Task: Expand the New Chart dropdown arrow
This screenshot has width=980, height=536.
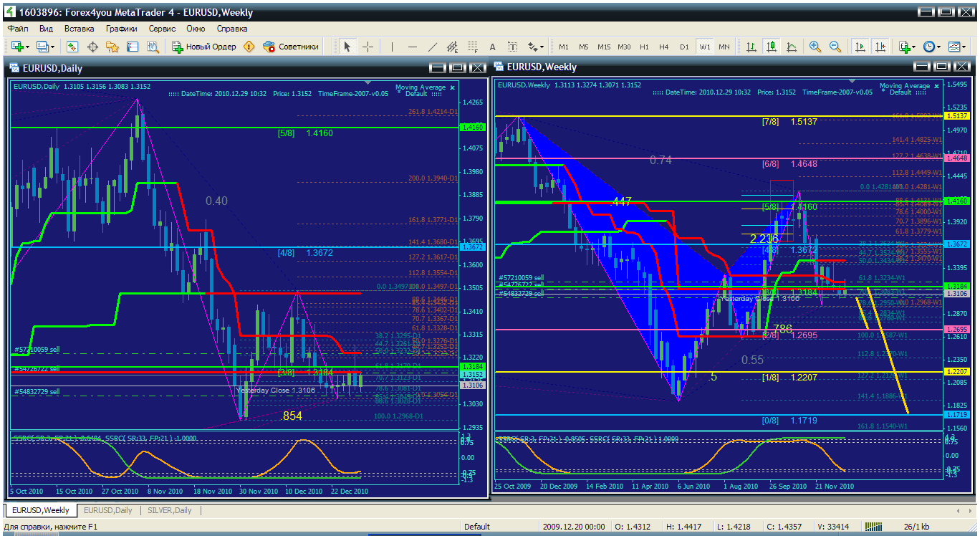Action: [27, 47]
